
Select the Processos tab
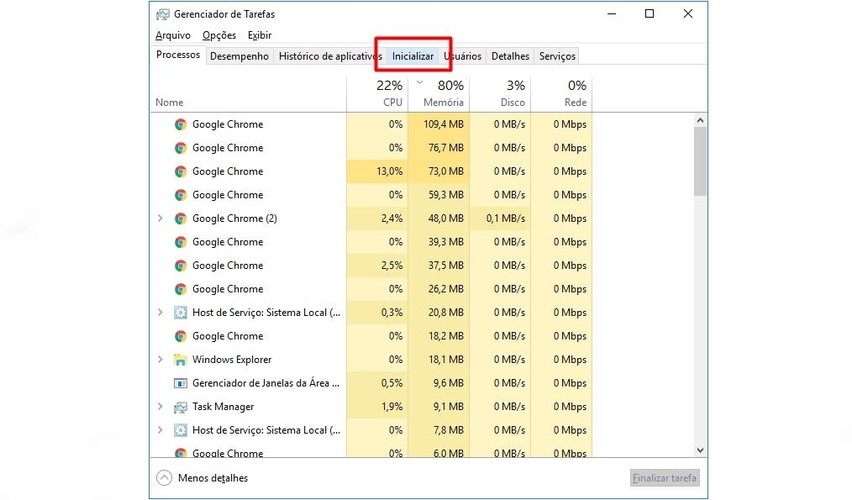(x=178, y=55)
